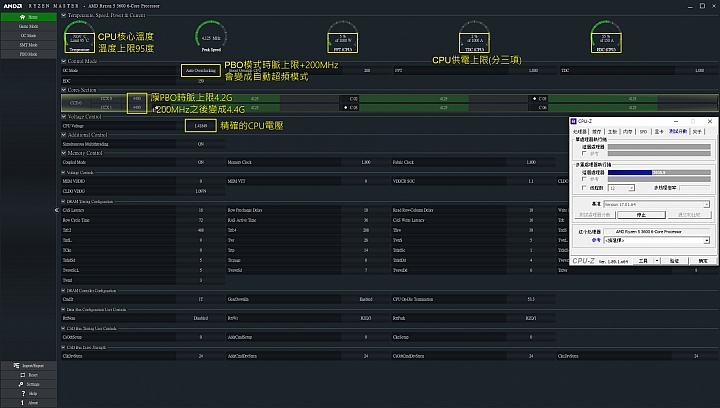720x408 pixels.
Task: Select SMT Mode profile in sidebar
Action: [x=28, y=45]
